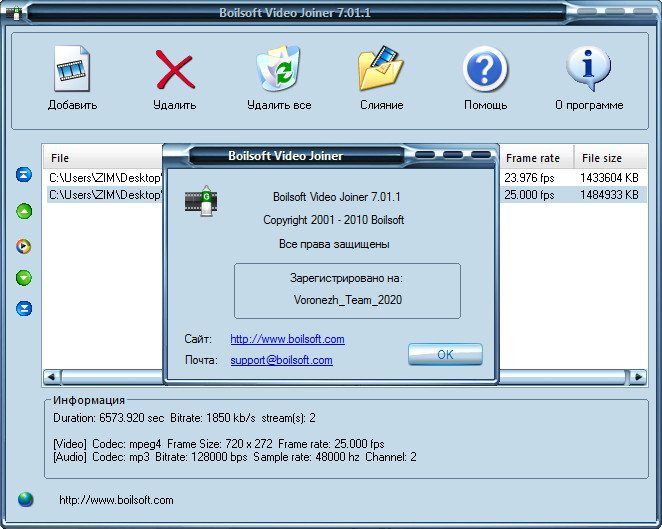
Task: Click the horizontal scrollbar thumb
Action: [x=343, y=377]
